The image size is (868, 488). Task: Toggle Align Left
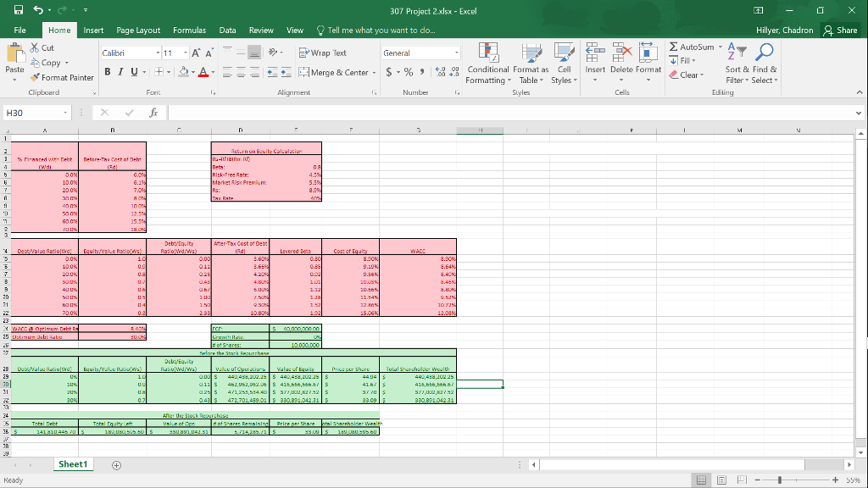tap(227, 72)
